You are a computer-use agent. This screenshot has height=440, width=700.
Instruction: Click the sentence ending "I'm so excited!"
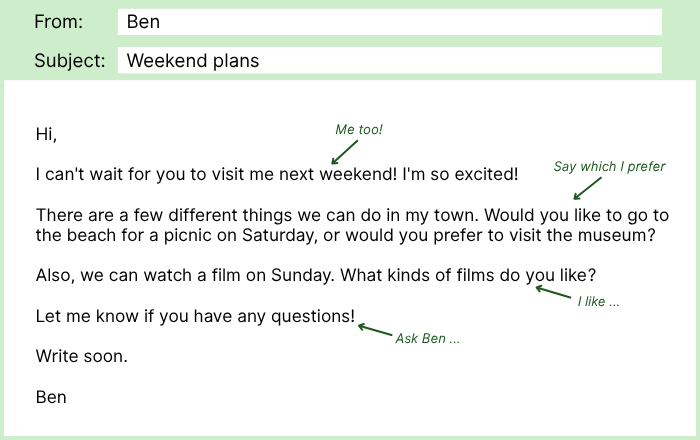(x=277, y=174)
